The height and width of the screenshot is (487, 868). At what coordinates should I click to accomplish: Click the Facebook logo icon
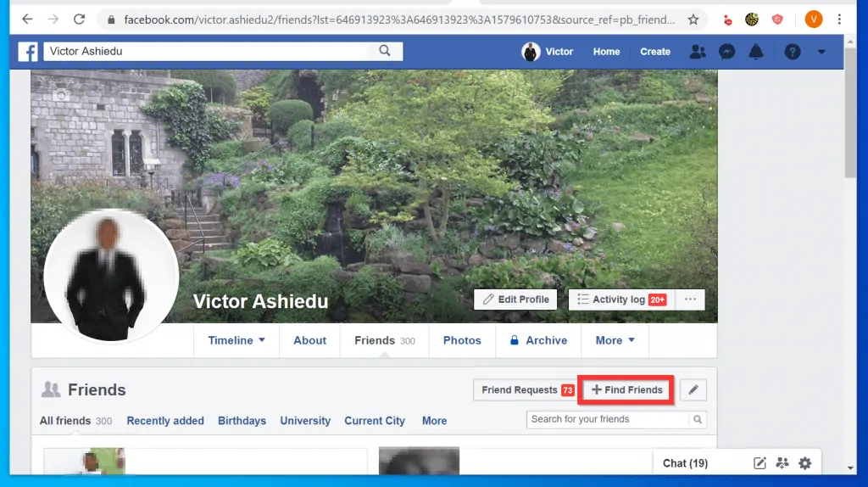28,52
